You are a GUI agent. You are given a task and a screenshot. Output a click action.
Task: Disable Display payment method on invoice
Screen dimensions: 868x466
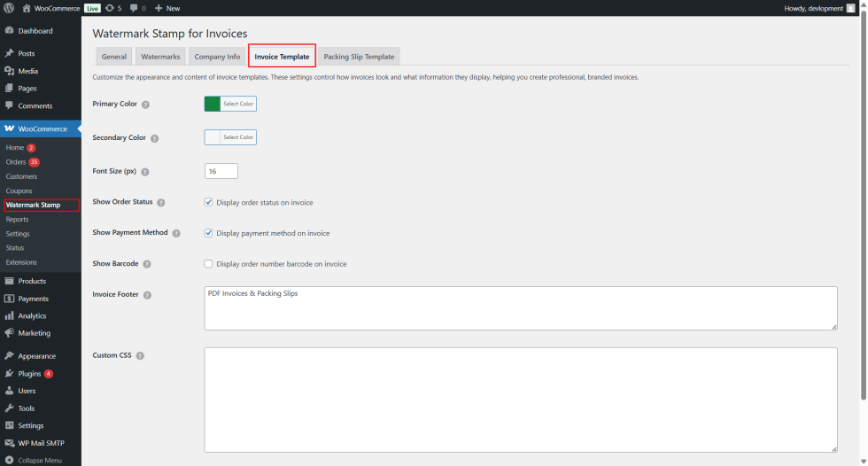click(208, 233)
